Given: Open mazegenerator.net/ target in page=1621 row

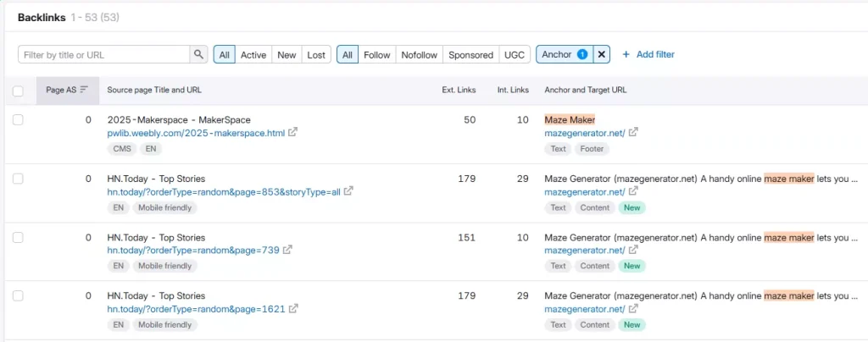Looking at the screenshot, I should [x=585, y=309].
